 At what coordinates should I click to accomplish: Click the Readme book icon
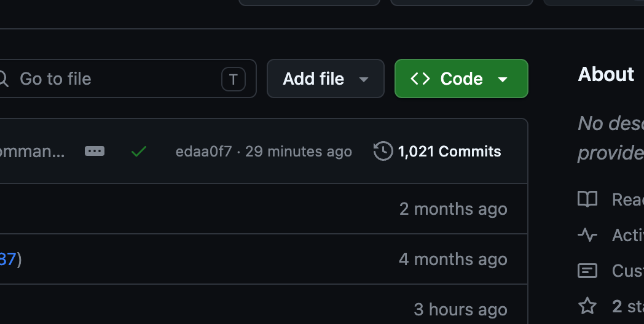pos(587,199)
